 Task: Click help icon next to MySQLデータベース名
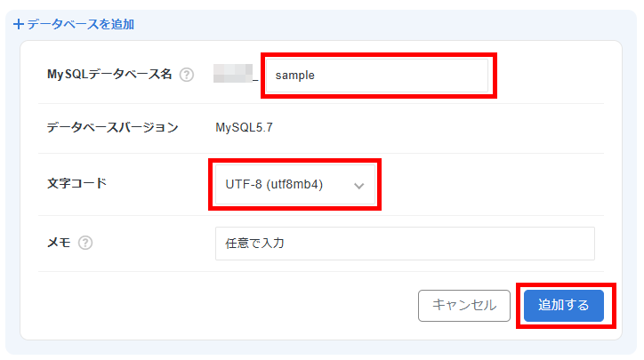coord(186,76)
